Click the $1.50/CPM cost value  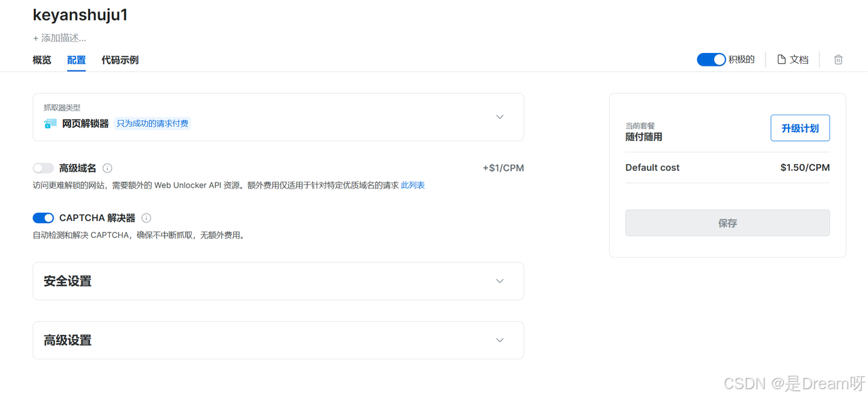[x=805, y=167]
